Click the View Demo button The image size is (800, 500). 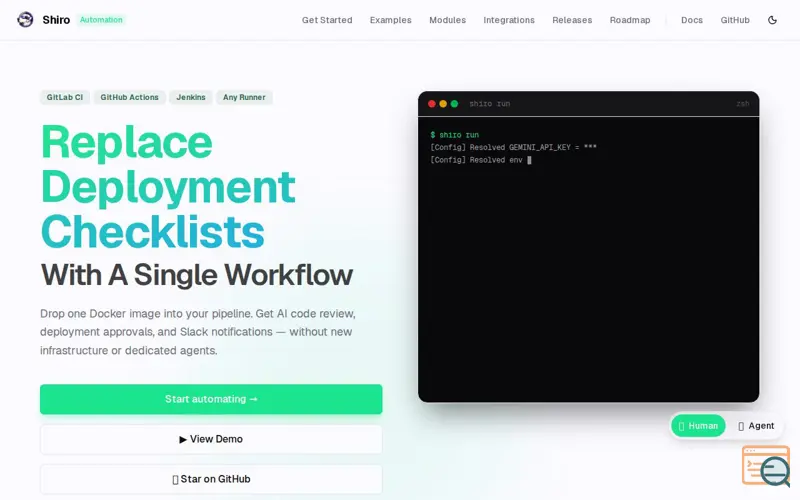[x=211, y=439]
